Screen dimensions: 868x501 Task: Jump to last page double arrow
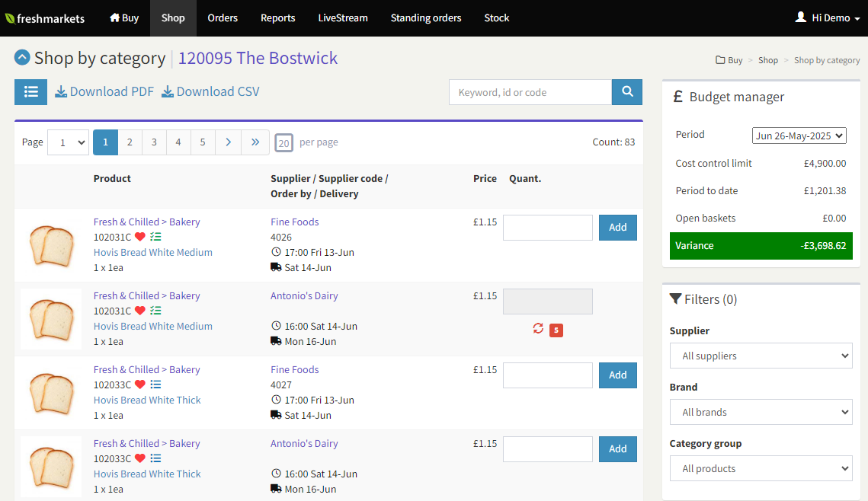255,142
